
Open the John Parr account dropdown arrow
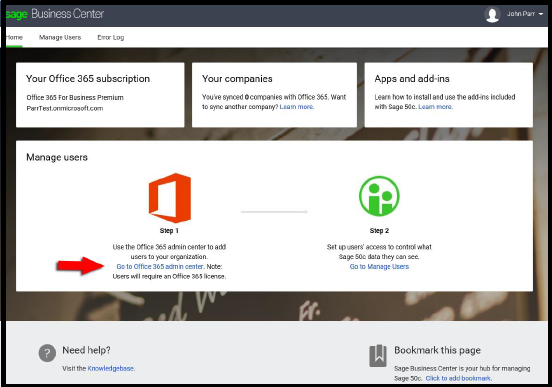click(x=541, y=14)
